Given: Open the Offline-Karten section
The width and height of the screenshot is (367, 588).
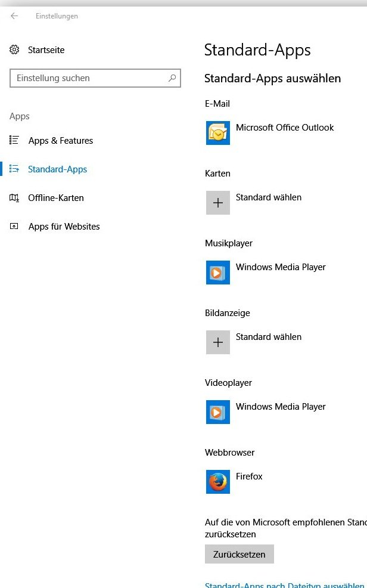Looking at the screenshot, I should pyautogui.click(x=56, y=197).
